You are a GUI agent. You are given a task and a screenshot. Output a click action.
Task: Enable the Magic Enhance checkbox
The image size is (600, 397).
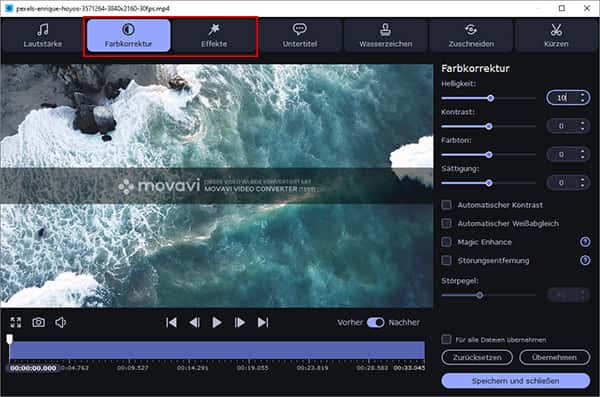point(446,242)
